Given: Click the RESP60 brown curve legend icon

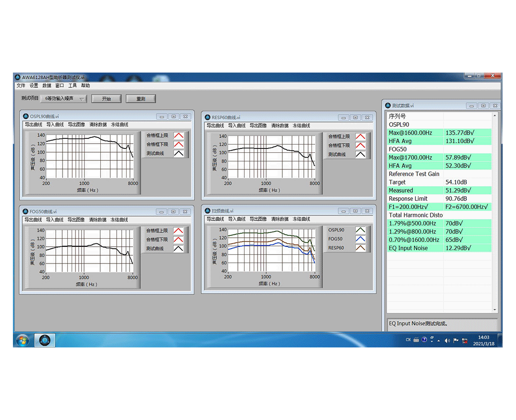Looking at the screenshot, I should [x=360, y=248].
